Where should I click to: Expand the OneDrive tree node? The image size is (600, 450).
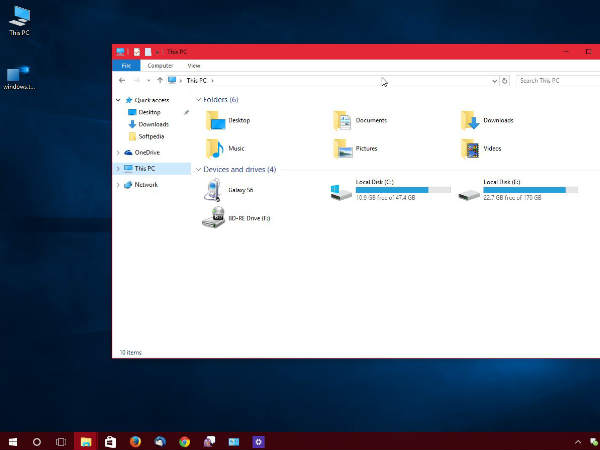[x=117, y=152]
